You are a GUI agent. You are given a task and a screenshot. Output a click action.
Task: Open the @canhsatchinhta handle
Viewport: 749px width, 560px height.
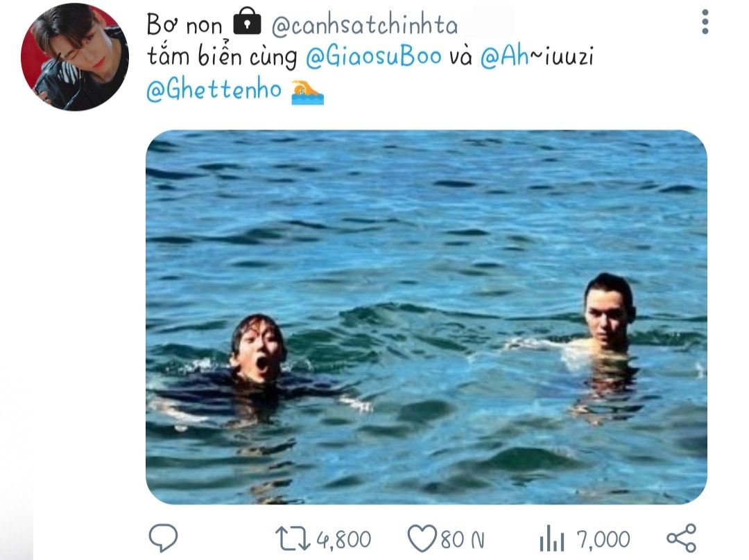pos(365,25)
